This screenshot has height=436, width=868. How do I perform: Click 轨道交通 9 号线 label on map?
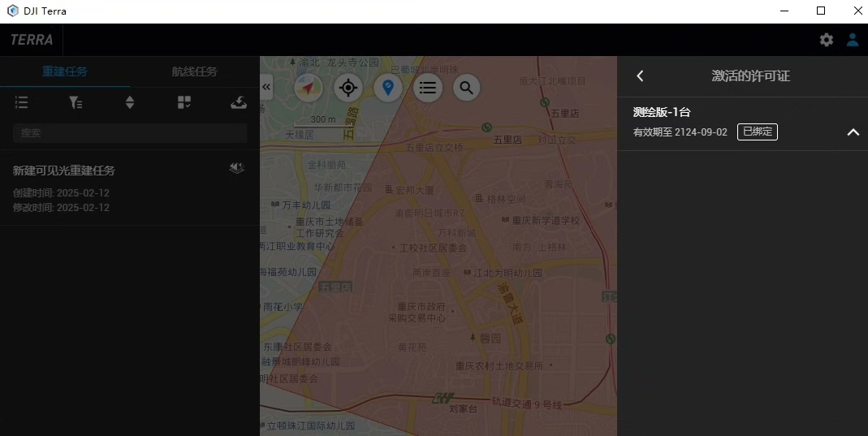(526, 404)
